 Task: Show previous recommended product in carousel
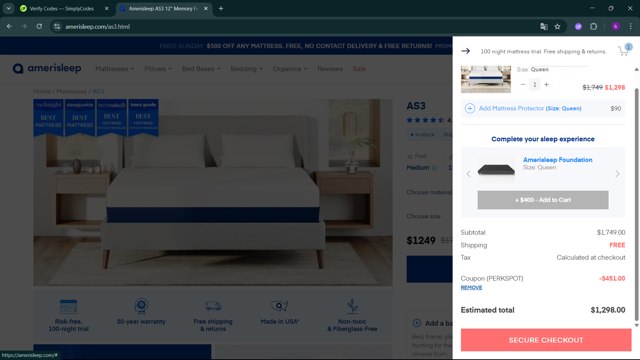click(468, 174)
